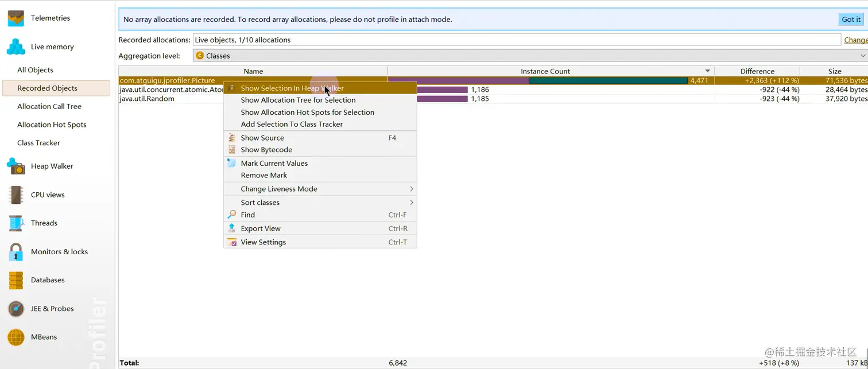Open the CPU views chip icon

[16, 195]
